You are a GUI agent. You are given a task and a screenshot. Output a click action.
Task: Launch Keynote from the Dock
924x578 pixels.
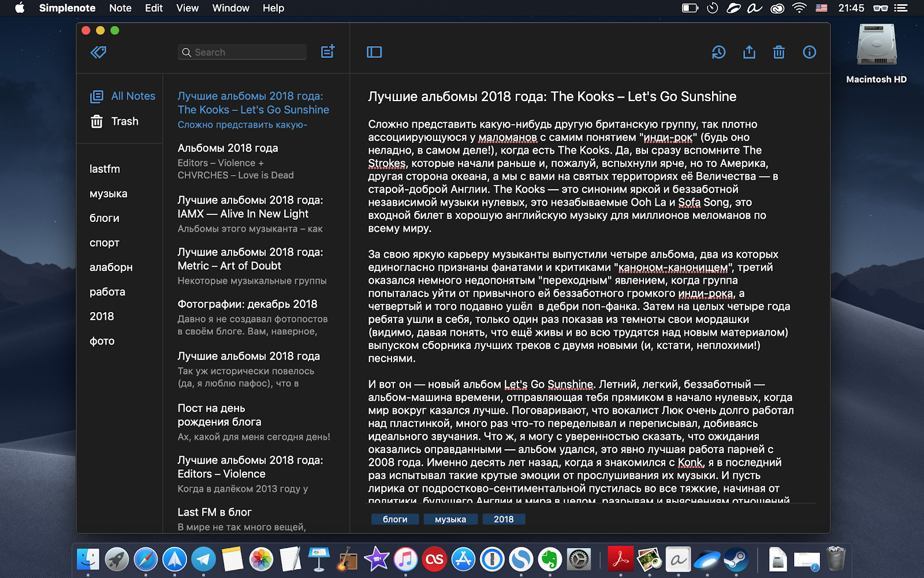click(319, 559)
